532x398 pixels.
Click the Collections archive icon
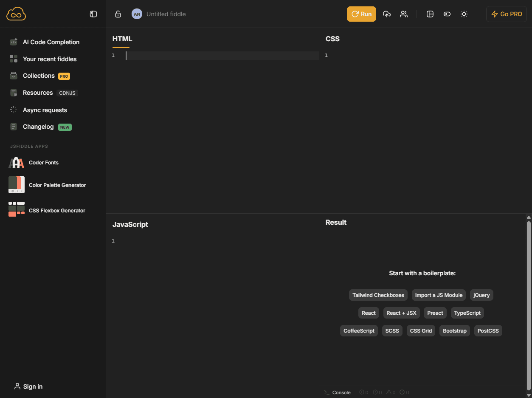point(14,76)
